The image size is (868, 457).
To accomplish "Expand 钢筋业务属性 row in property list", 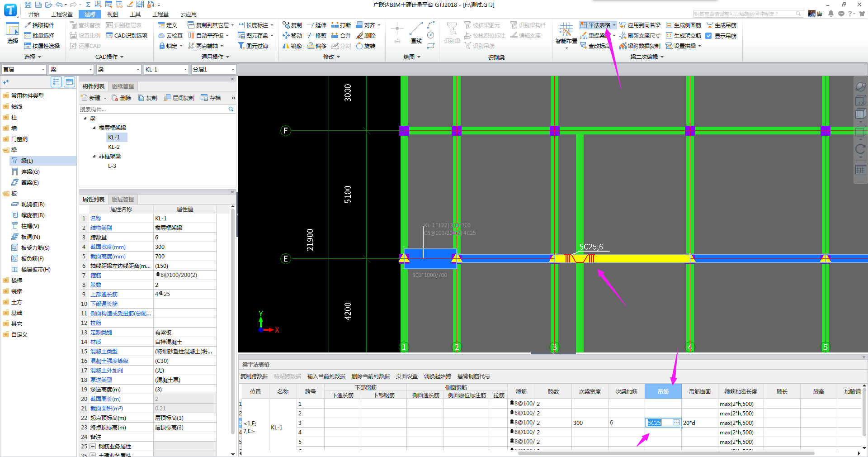I will pos(93,446).
